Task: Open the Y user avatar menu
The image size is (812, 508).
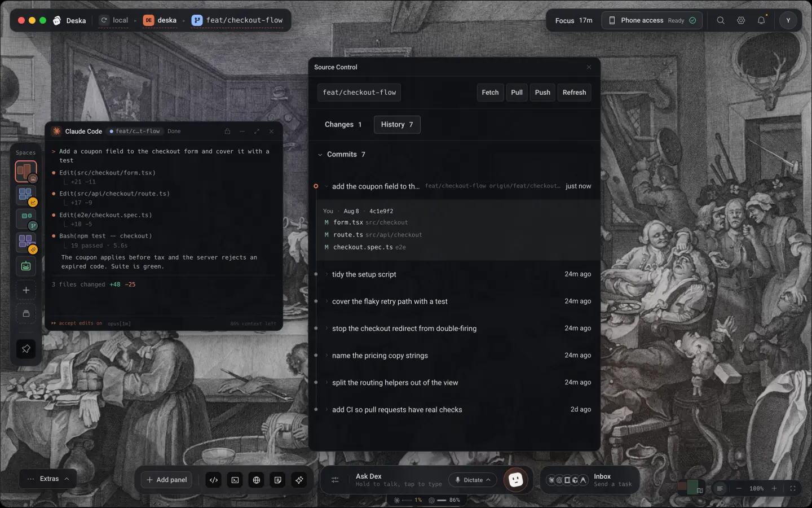Action: [x=788, y=20]
